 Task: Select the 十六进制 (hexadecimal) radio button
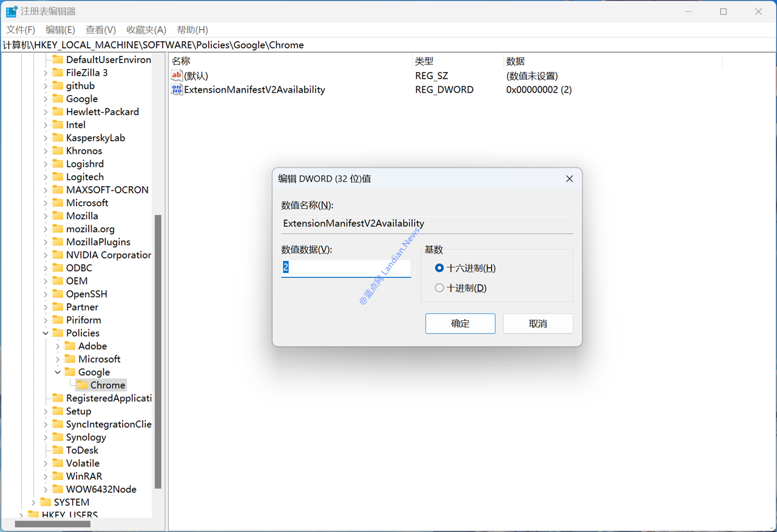tap(439, 268)
